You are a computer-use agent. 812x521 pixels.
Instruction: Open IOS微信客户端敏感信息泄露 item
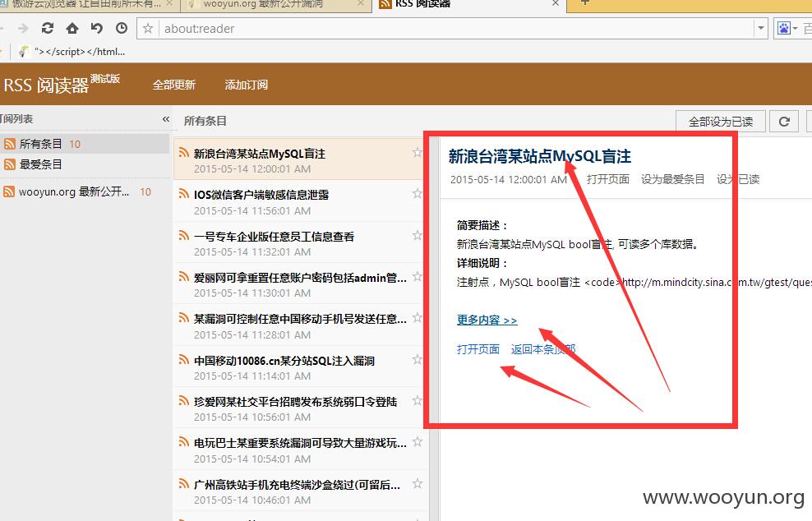click(300, 201)
